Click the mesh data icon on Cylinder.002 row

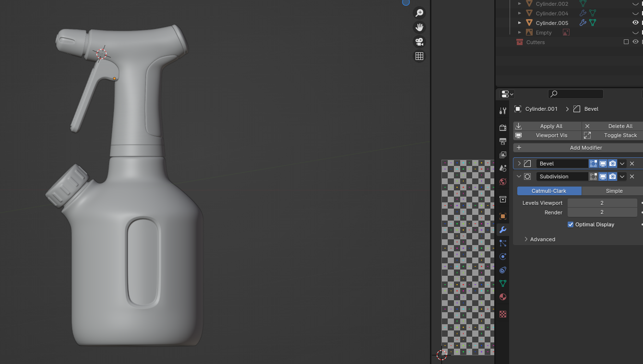583,4
